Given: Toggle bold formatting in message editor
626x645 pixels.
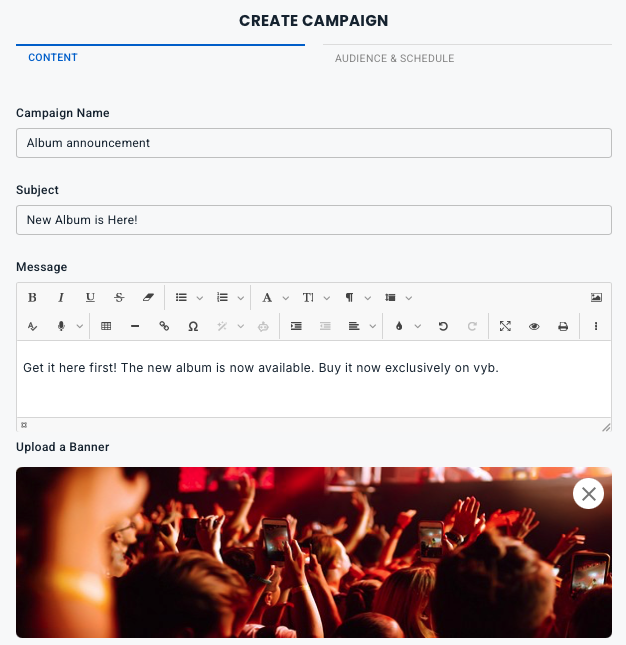Looking at the screenshot, I should point(32,297).
